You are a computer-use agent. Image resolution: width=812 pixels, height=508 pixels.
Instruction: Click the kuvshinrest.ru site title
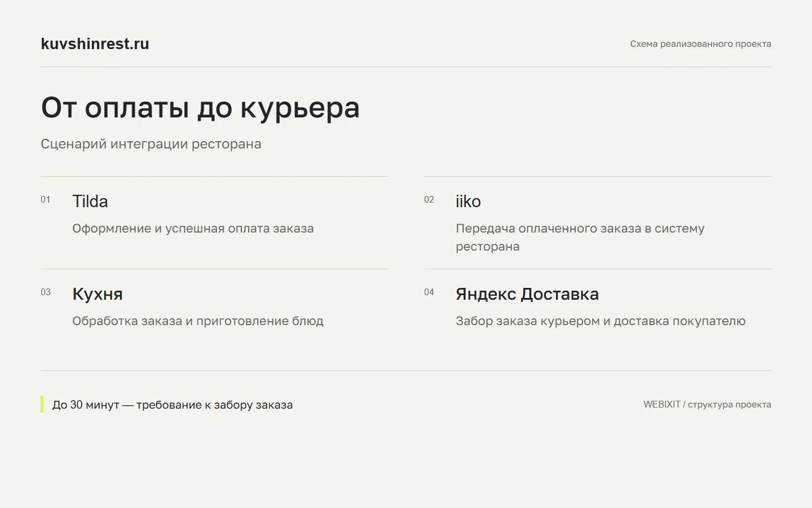click(x=95, y=44)
